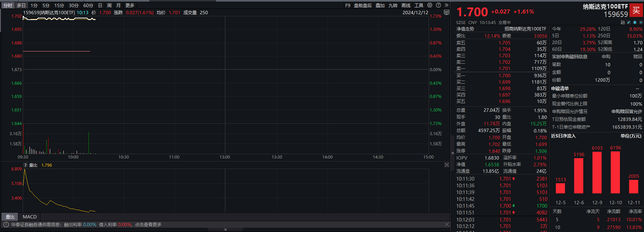Toggle 盘前盘后 pre/post-market display
The image size is (644, 232).
pyautogui.click(x=363, y=5)
